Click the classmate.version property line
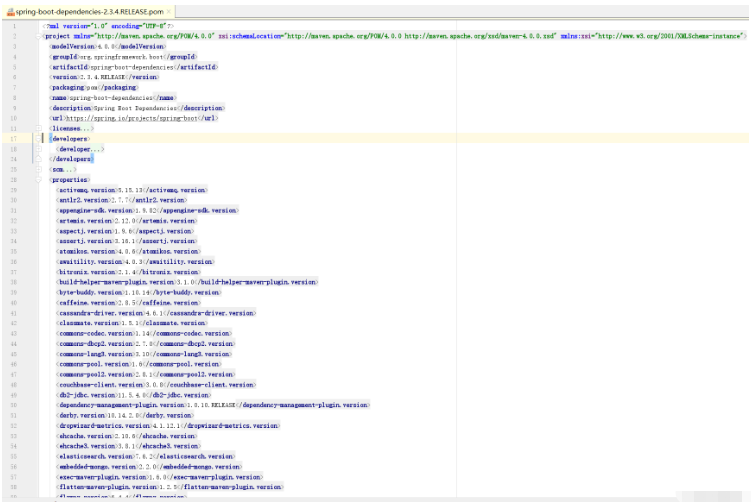The width and height of the screenshot is (751, 502). pyautogui.click(x=132, y=323)
